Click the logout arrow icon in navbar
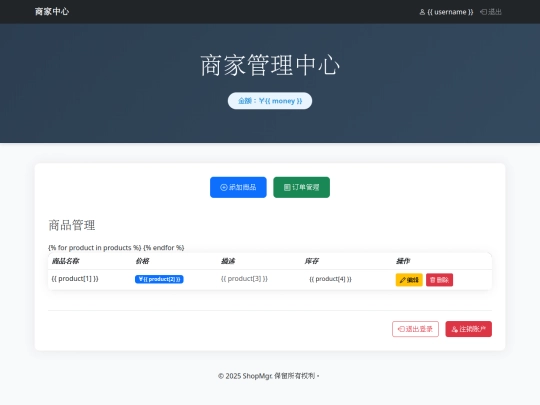Screen dimensions: 540x405 (484, 12)
